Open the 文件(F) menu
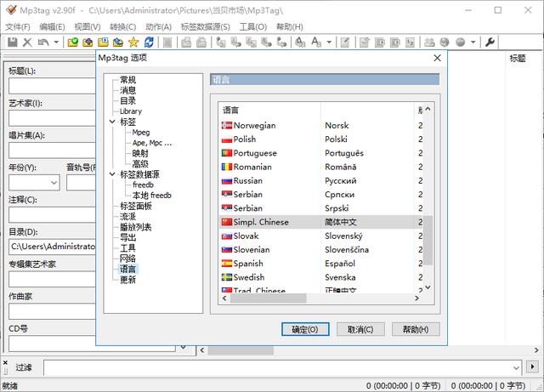Viewport: 544px width, 392px height. (18, 26)
